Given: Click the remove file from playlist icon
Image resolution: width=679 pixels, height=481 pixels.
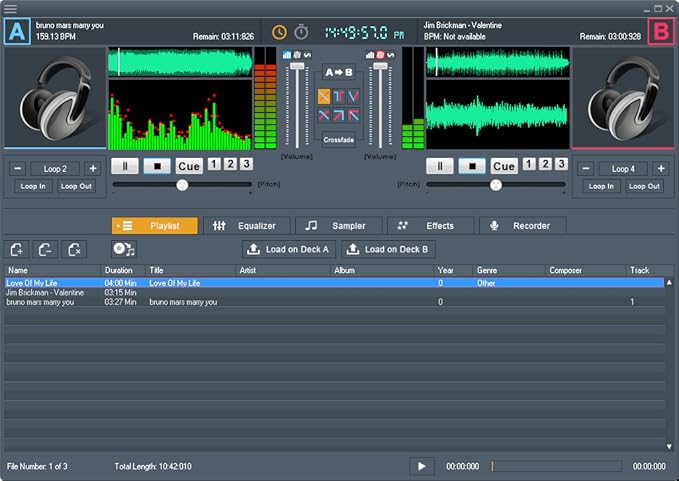Looking at the screenshot, I should [x=46, y=249].
